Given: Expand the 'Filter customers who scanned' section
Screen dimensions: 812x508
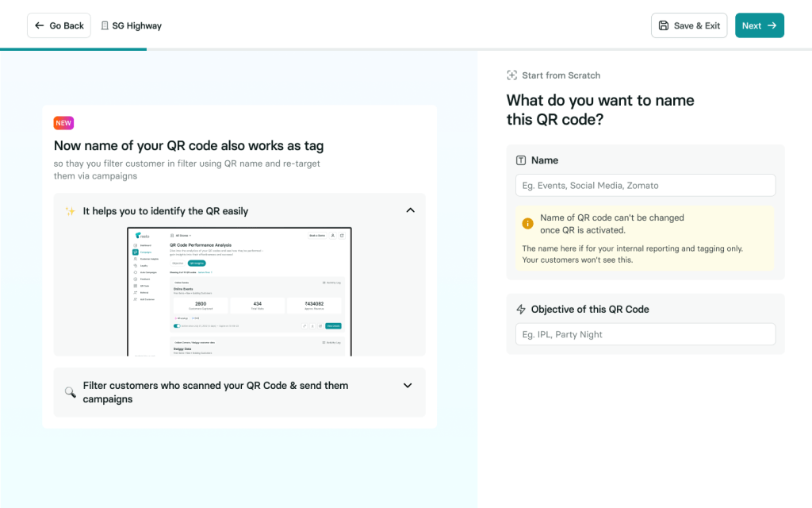Looking at the screenshot, I should tap(408, 386).
